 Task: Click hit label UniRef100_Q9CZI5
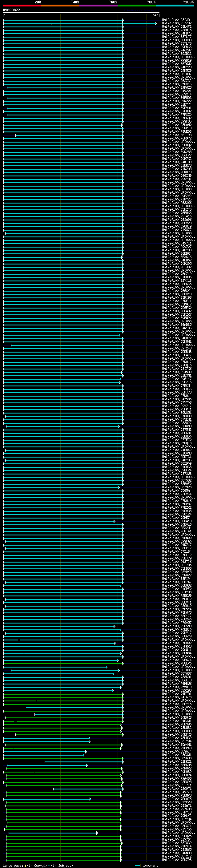pyautogui.click(x=177, y=382)
